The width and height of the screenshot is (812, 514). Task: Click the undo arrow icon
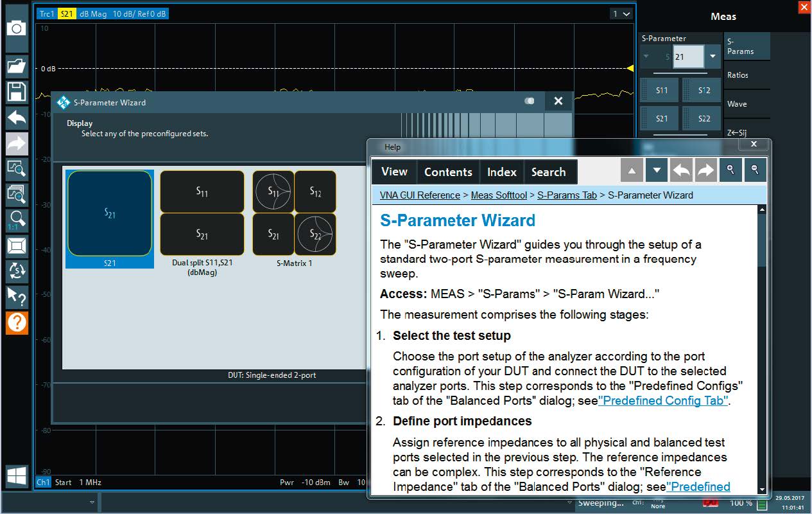[x=17, y=118]
